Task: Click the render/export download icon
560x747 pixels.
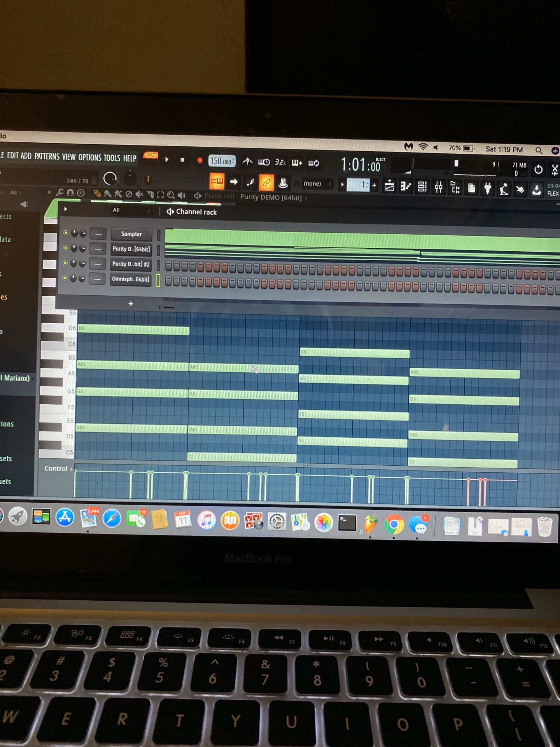Action: click(537, 190)
